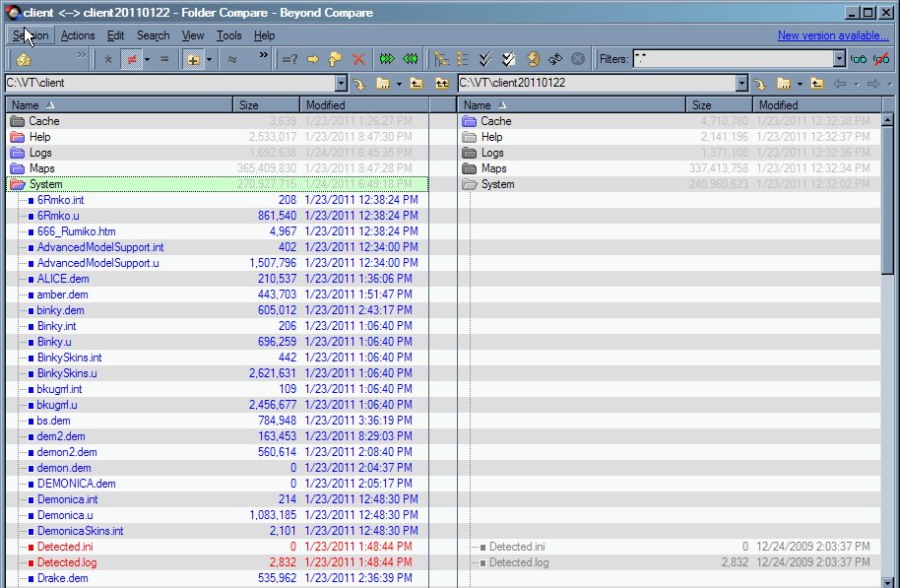Toggle the Always Show Folders button
900x588 pixels.
(193, 59)
